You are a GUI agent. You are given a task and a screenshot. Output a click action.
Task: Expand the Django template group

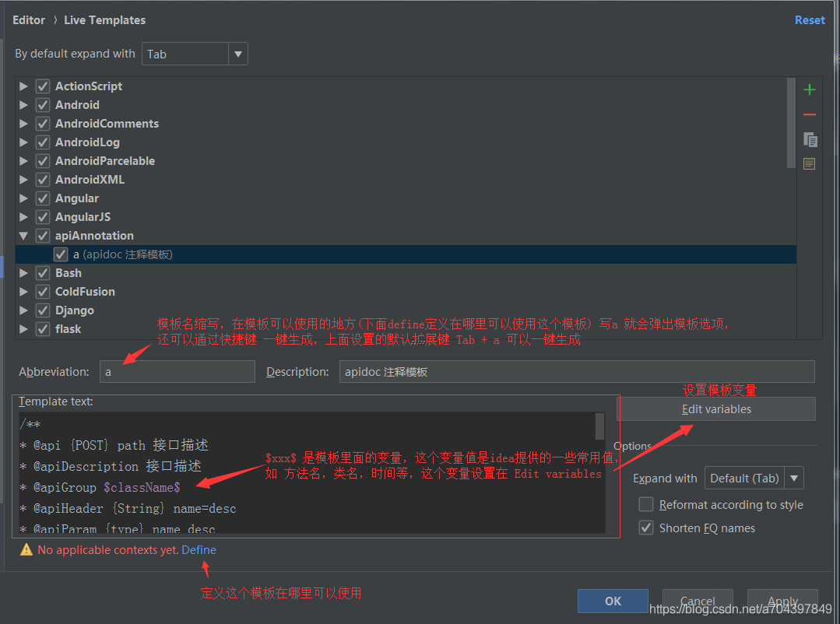pyautogui.click(x=23, y=310)
